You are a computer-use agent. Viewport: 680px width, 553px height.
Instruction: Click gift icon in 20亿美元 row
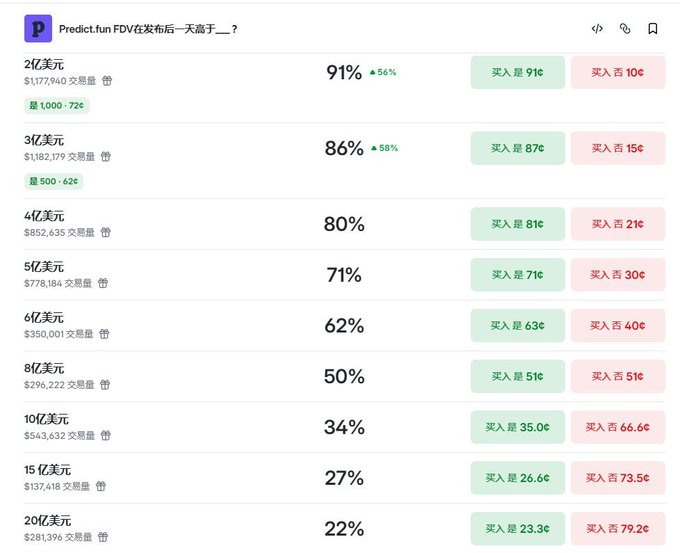[103, 537]
